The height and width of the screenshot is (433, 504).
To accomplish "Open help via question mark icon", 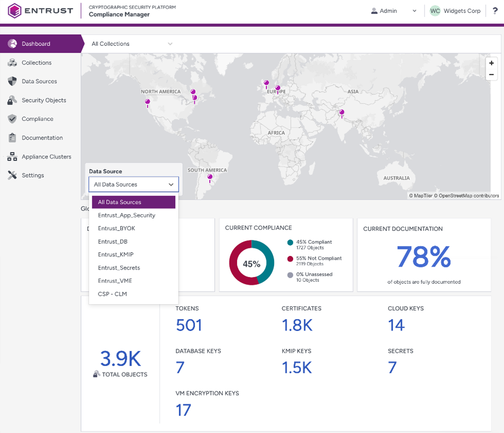I will pyautogui.click(x=495, y=11).
